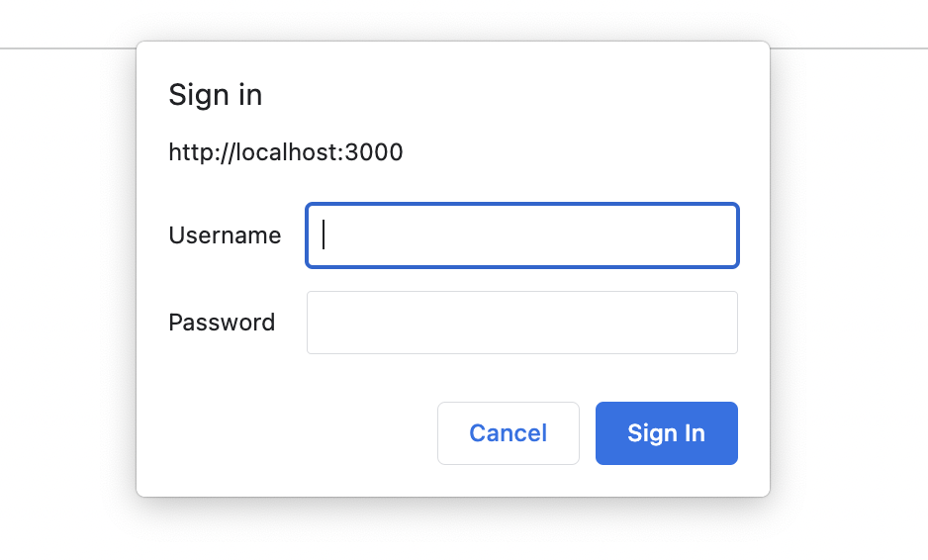Confirm login via the Sign In button
The image size is (928, 560).
[x=666, y=433]
